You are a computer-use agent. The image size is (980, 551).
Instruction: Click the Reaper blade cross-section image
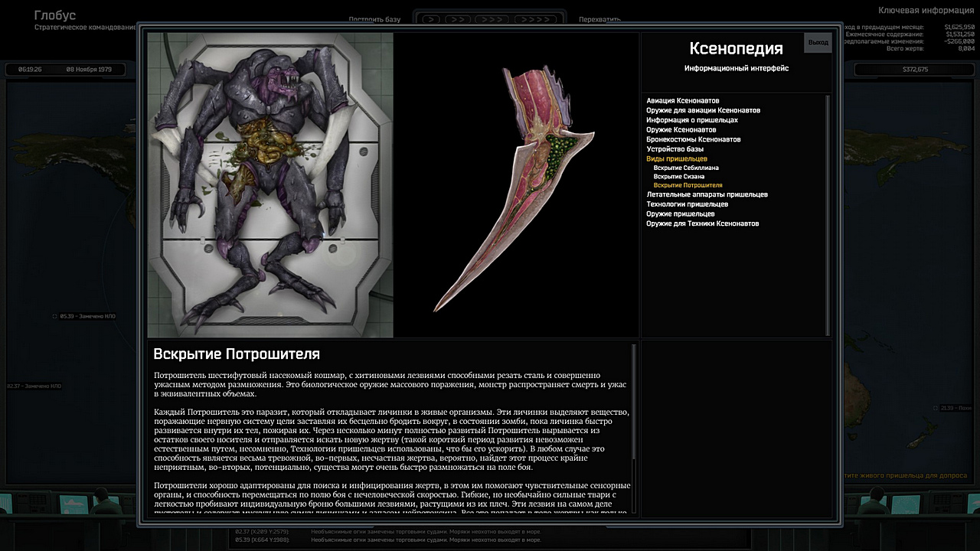(516, 185)
